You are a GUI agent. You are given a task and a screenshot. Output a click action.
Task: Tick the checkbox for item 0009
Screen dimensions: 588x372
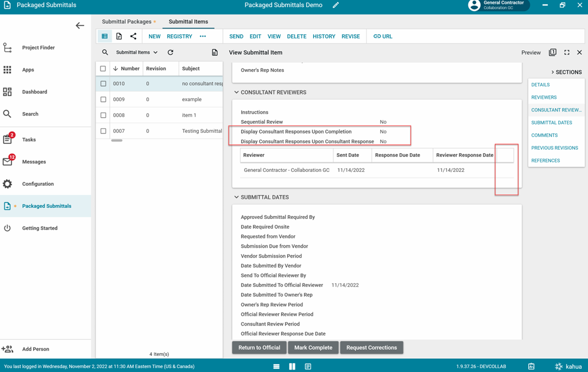click(x=103, y=99)
